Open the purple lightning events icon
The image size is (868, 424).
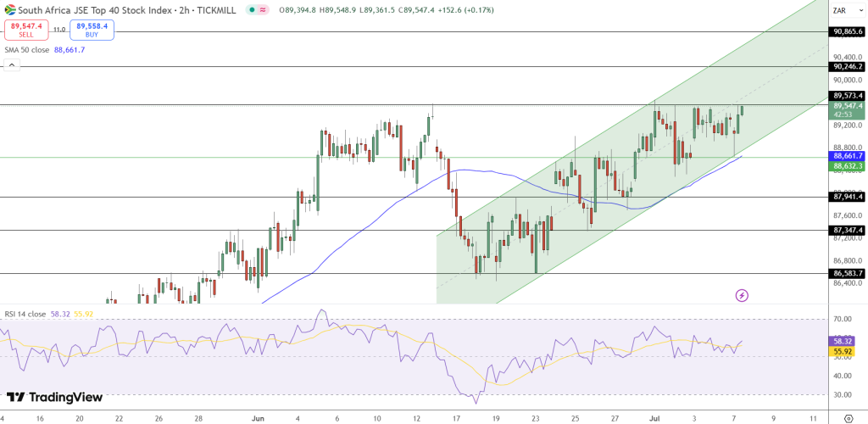click(742, 295)
